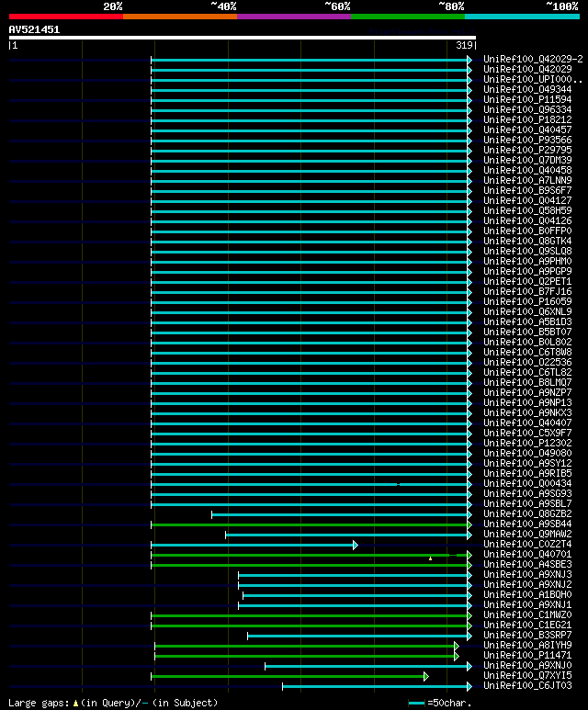Click the UniRef100_Q04127 label
The image size is (588, 710).
[x=527, y=200]
